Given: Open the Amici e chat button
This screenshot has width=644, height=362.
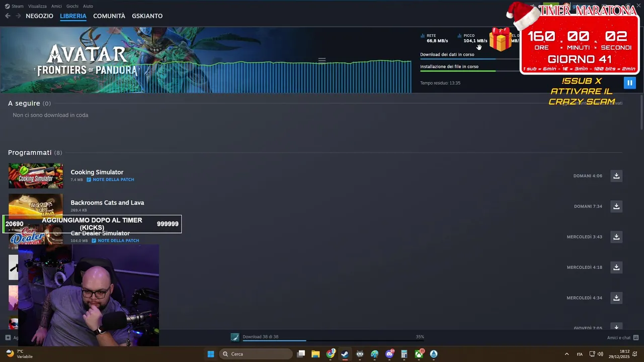Looking at the screenshot, I should (623, 338).
